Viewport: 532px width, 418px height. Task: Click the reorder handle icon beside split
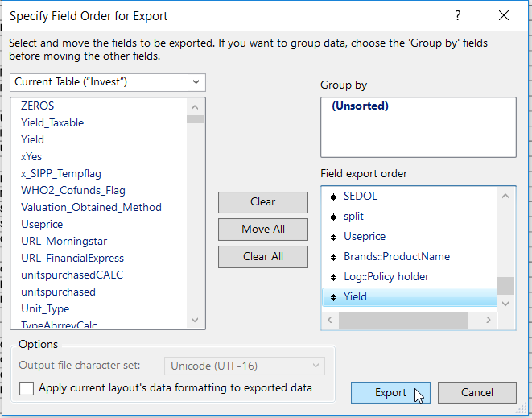pyautogui.click(x=333, y=217)
